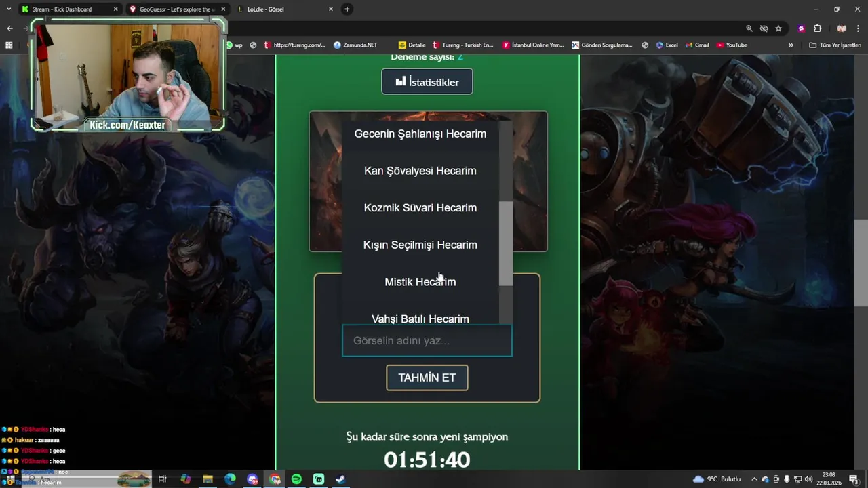Open the Extensions puzzle icon

click(817, 28)
